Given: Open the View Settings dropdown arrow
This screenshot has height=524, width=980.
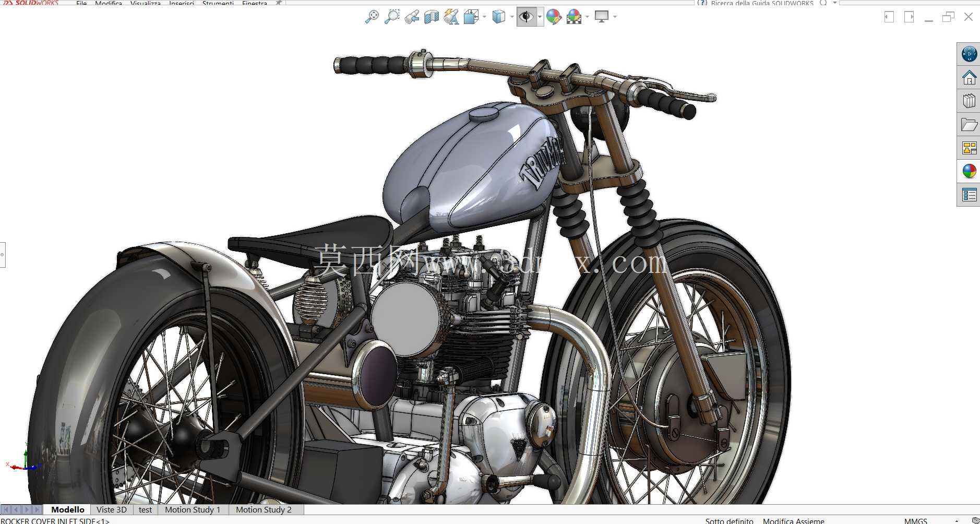Looking at the screenshot, I should tap(615, 17).
